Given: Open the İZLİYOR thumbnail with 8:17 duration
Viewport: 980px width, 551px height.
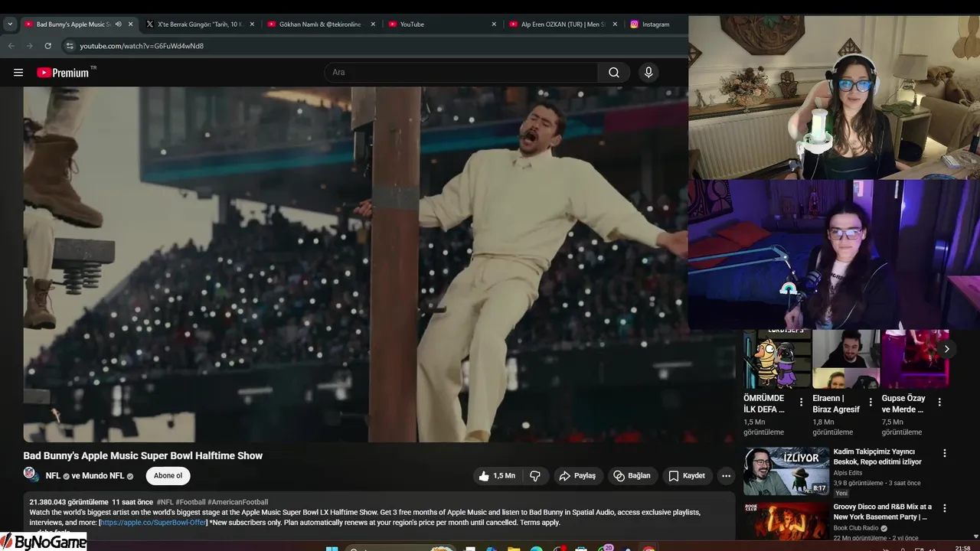Looking at the screenshot, I should click(786, 471).
